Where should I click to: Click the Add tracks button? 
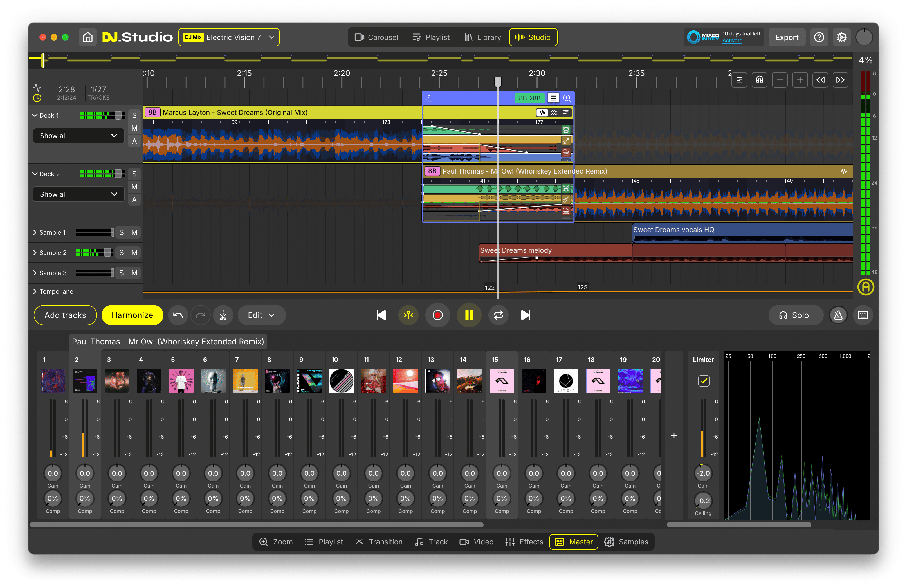65,315
